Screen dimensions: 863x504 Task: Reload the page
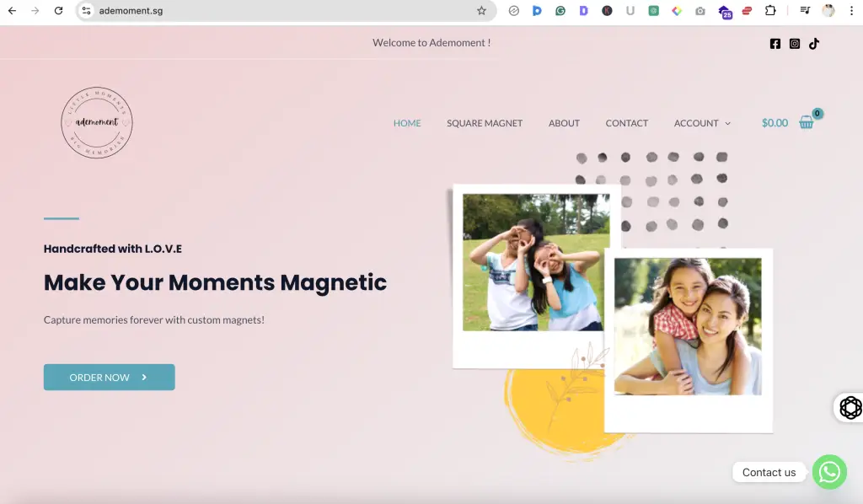click(x=58, y=11)
